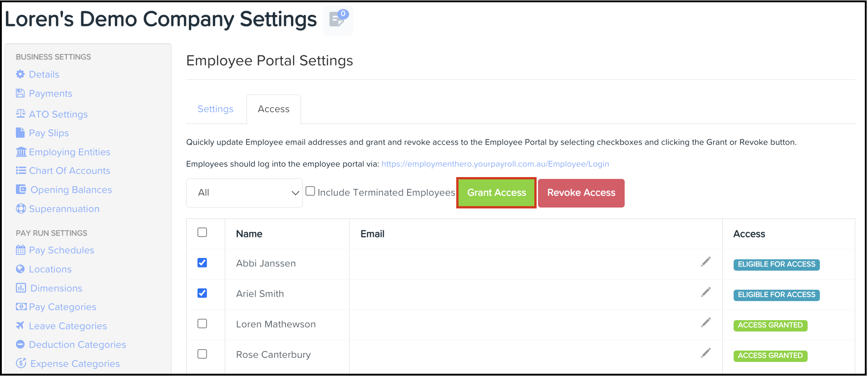Open the notes icon beside page title
The width and height of the screenshot is (868, 376).
[338, 19]
